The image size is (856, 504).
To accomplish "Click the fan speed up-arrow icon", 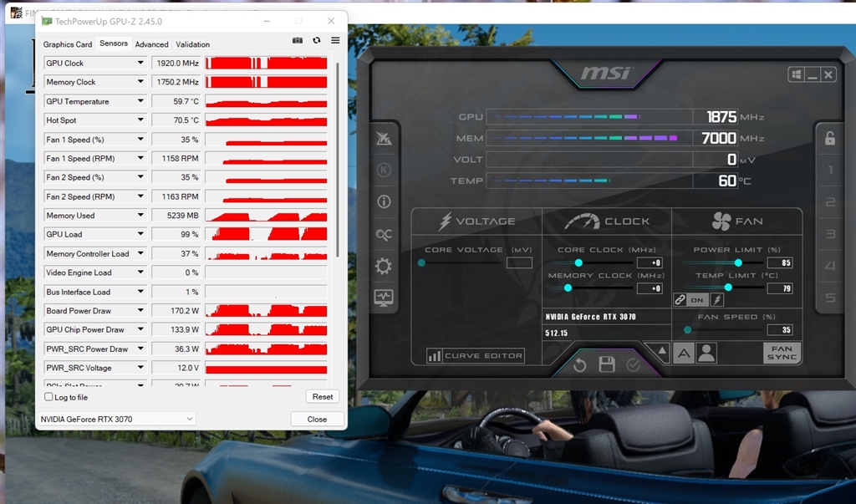I will [x=662, y=350].
